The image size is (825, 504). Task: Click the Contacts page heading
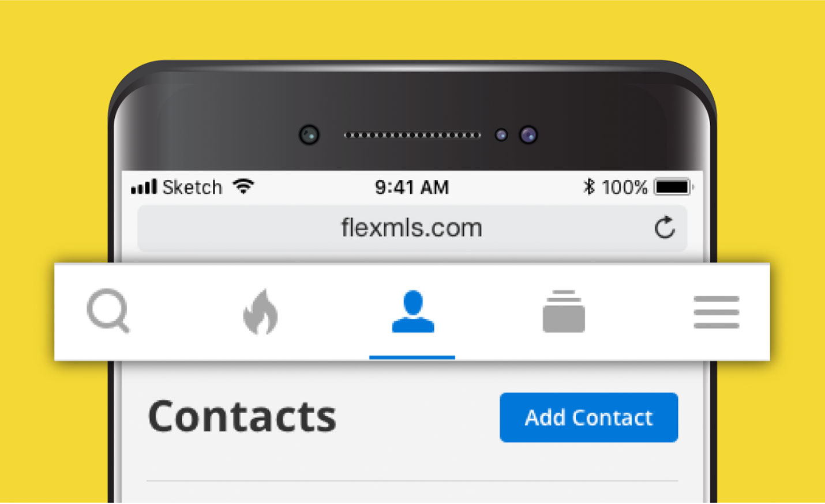(x=242, y=416)
